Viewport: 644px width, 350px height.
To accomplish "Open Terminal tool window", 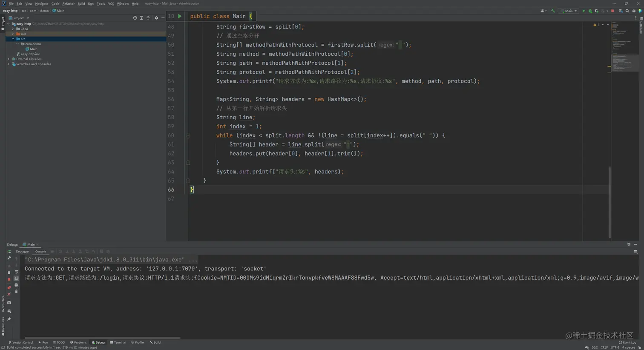I will tap(118, 342).
